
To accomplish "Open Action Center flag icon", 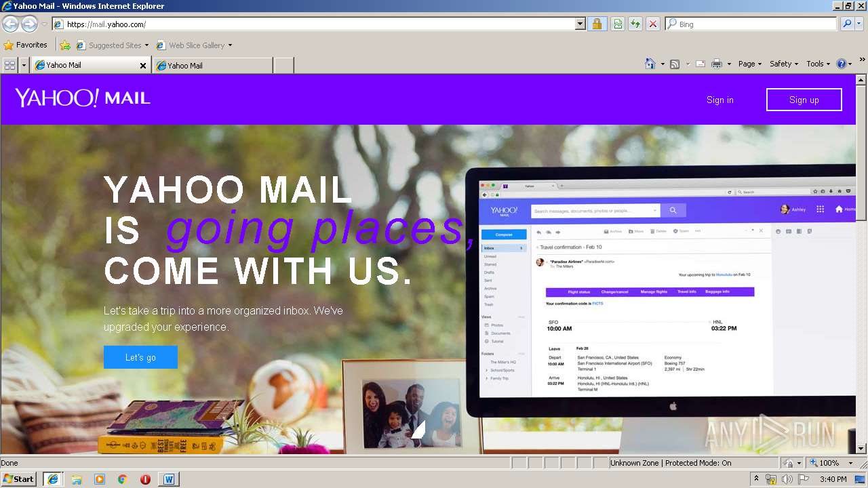I will [804, 479].
